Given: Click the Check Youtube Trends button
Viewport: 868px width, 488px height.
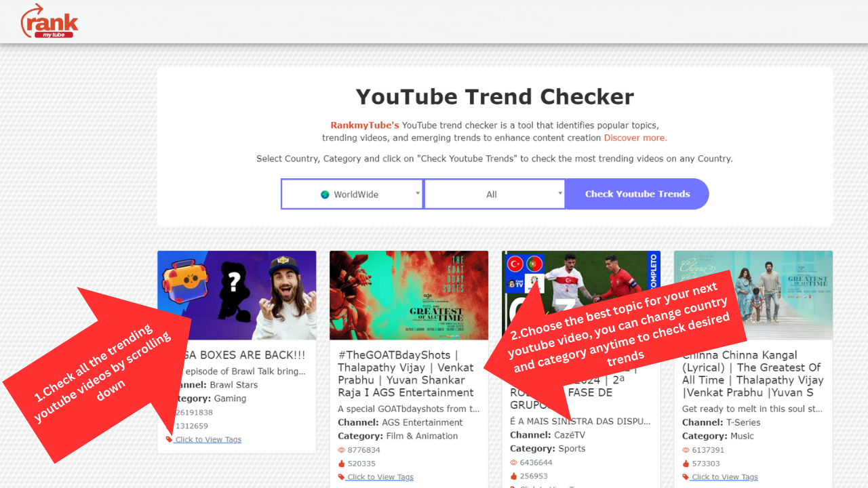Looking at the screenshot, I should tap(637, 194).
